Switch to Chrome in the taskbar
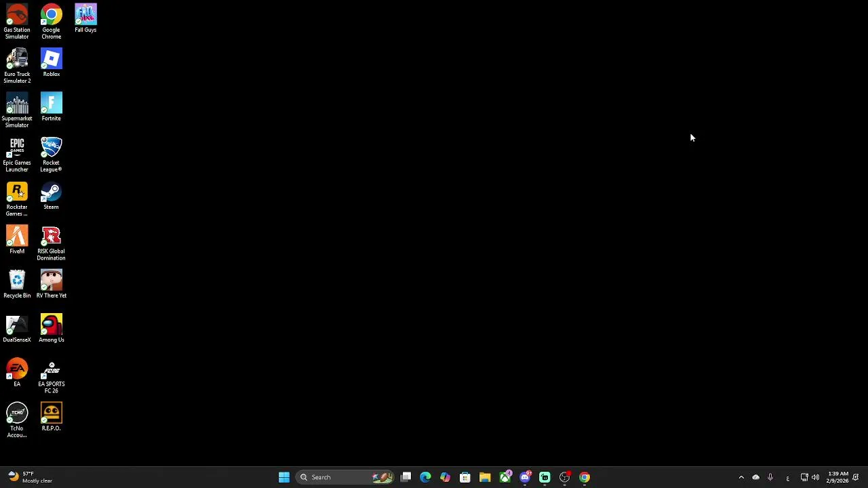 (x=585, y=477)
